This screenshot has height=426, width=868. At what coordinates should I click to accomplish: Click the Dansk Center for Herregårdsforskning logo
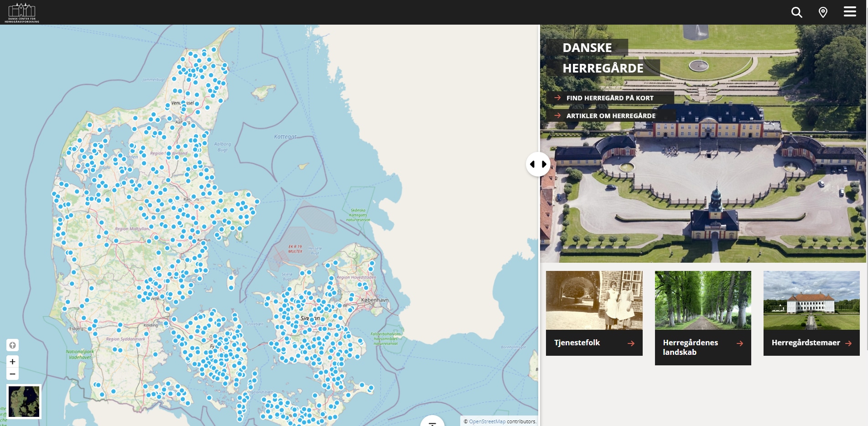point(22,12)
